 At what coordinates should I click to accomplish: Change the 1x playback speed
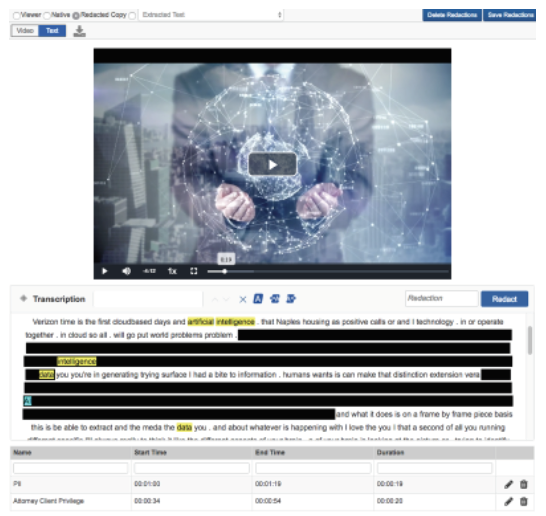[x=172, y=271]
